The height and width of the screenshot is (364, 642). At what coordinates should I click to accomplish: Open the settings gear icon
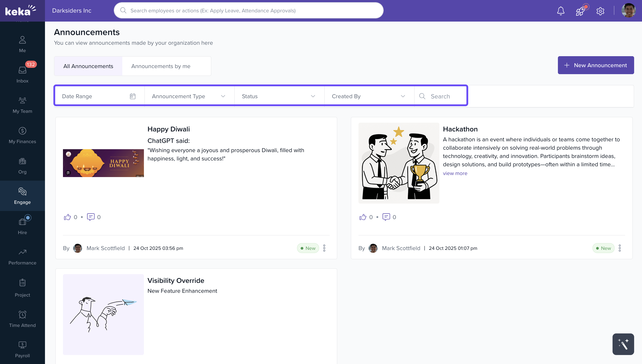[600, 11]
